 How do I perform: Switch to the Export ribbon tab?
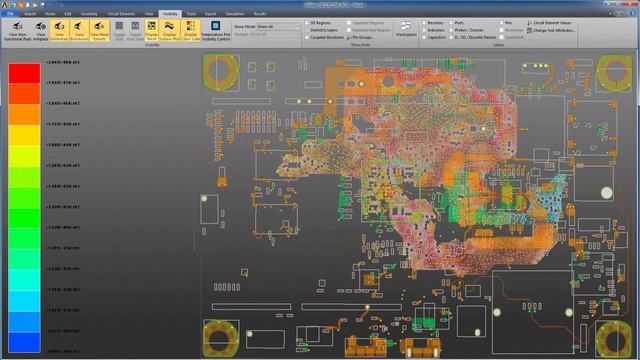pos(211,13)
